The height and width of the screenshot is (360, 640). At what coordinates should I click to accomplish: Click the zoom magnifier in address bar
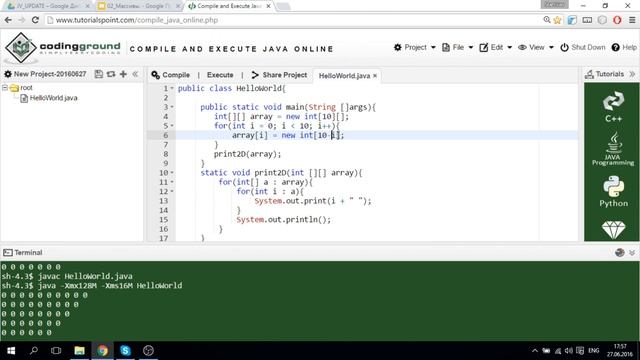(x=547, y=20)
